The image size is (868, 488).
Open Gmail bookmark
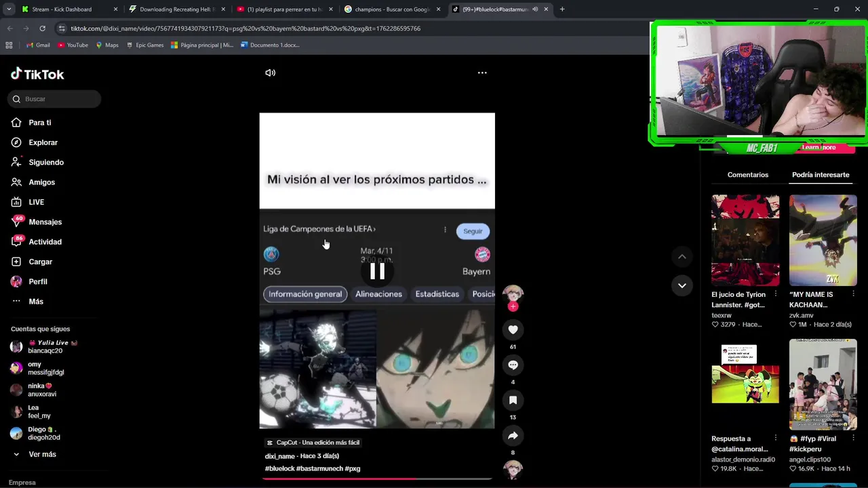coord(38,45)
